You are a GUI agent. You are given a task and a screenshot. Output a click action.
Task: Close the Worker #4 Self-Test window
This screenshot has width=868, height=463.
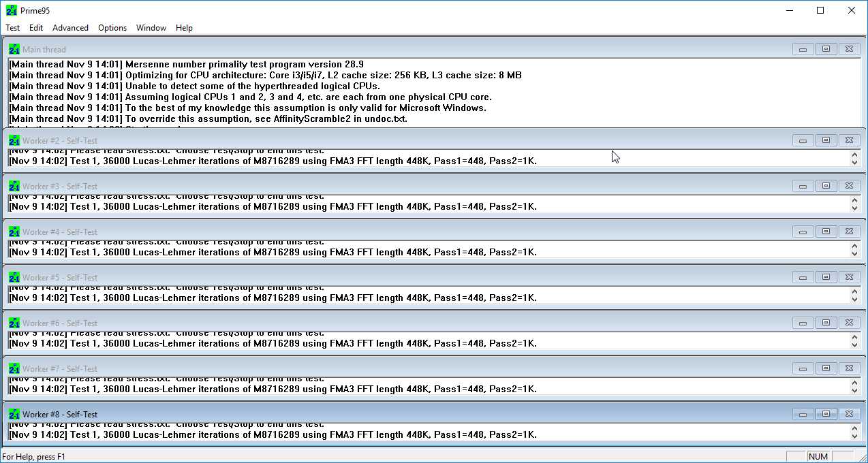pos(848,231)
